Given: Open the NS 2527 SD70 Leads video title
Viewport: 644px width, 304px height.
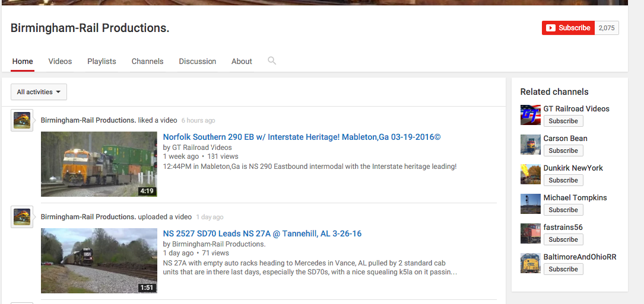Looking at the screenshot, I should (262, 234).
